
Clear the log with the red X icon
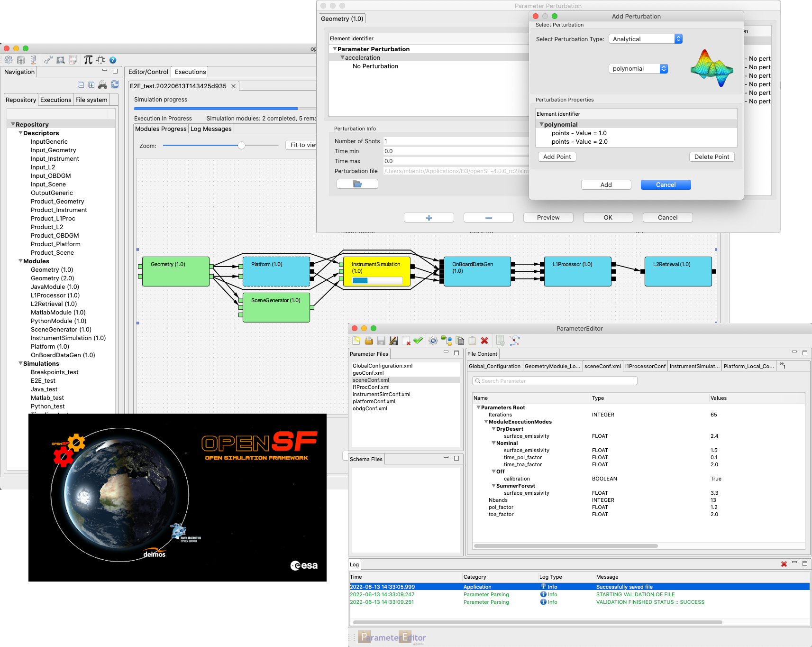pyautogui.click(x=784, y=564)
